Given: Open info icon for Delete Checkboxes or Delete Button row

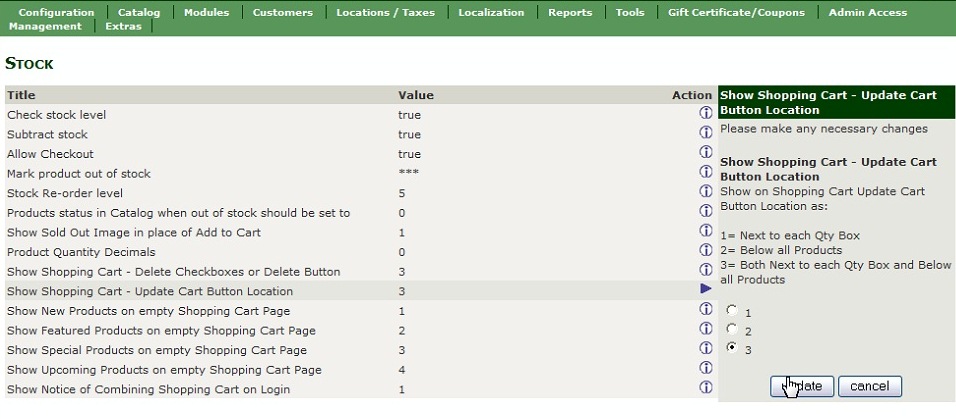Looking at the screenshot, I should pyautogui.click(x=705, y=269).
